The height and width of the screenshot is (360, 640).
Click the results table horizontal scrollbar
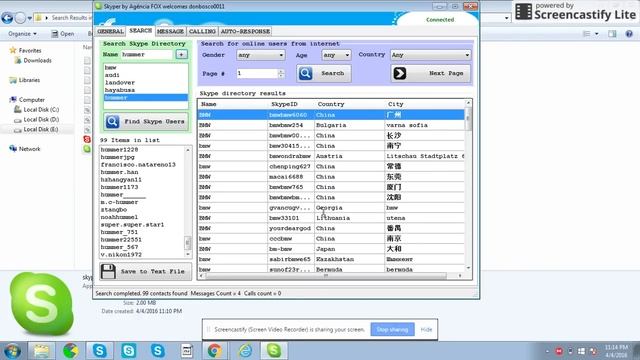point(331,276)
